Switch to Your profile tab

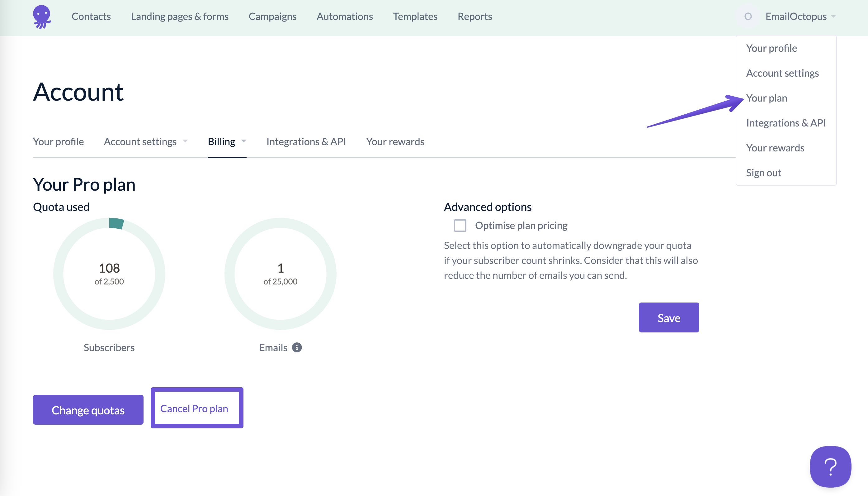tap(58, 141)
